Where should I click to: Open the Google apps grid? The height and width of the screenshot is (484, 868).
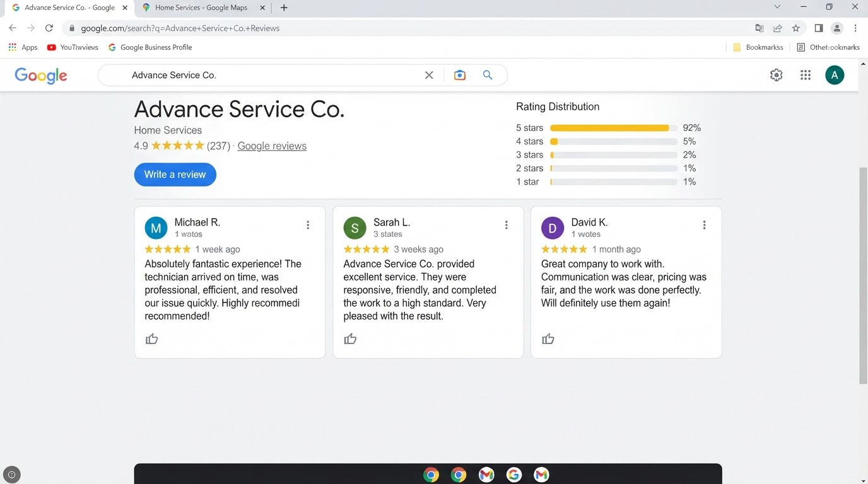pos(806,75)
